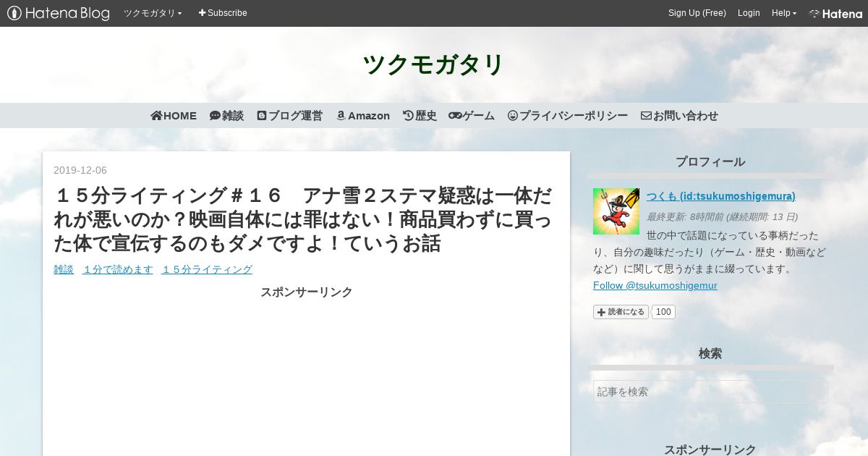Open ブログ運営 navigation item
The width and height of the screenshot is (868, 456).
(x=289, y=116)
